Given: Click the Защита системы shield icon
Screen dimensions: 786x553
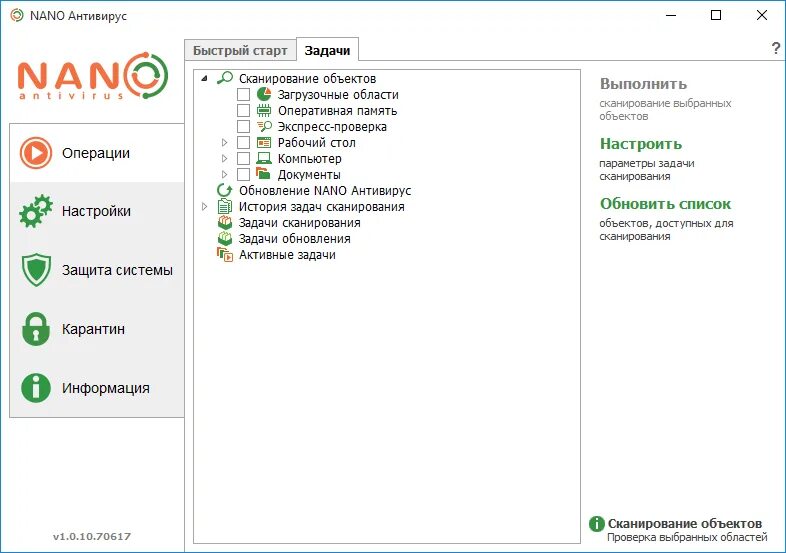Looking at the screenshot, I should (36, 270).
